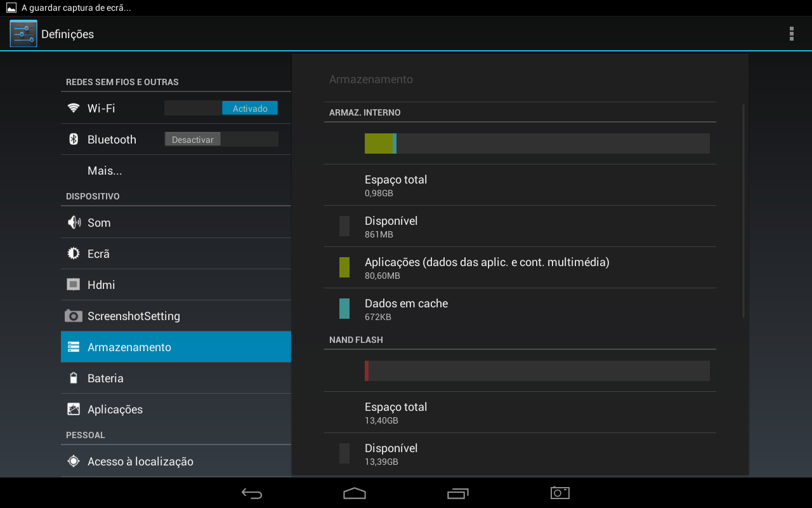Tap the ScreenshotSetting camera icon
The image size is (812, 508).
coord(74,316)
